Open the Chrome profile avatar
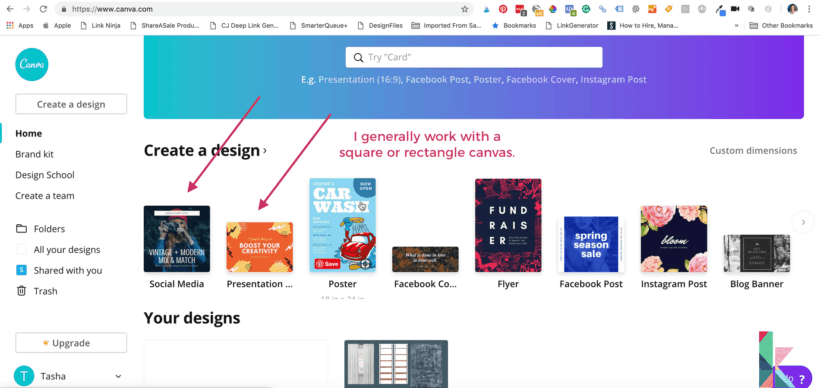This screenshot has width=820, height=388. 792,9
